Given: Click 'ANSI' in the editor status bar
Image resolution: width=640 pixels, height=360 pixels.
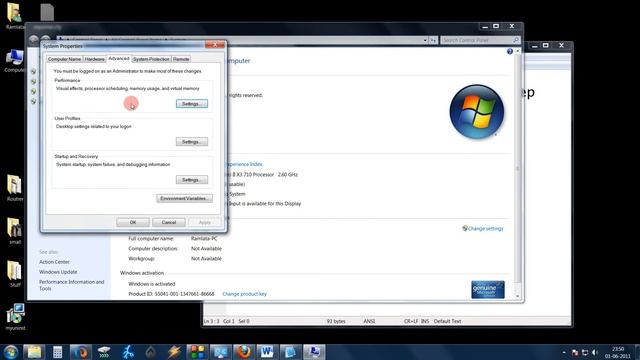Looking at the screenshot, I should pyautogui.click(x=369, y=321).
